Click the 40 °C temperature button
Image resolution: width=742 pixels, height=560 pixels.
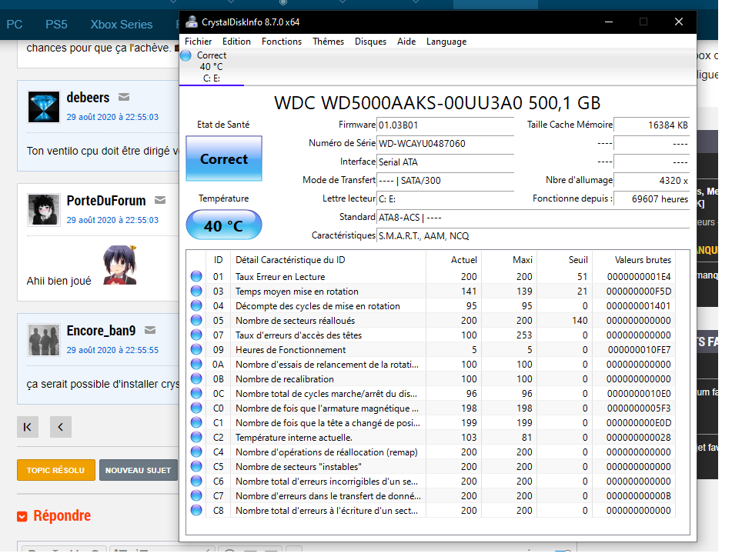click(x=224, y=225)
